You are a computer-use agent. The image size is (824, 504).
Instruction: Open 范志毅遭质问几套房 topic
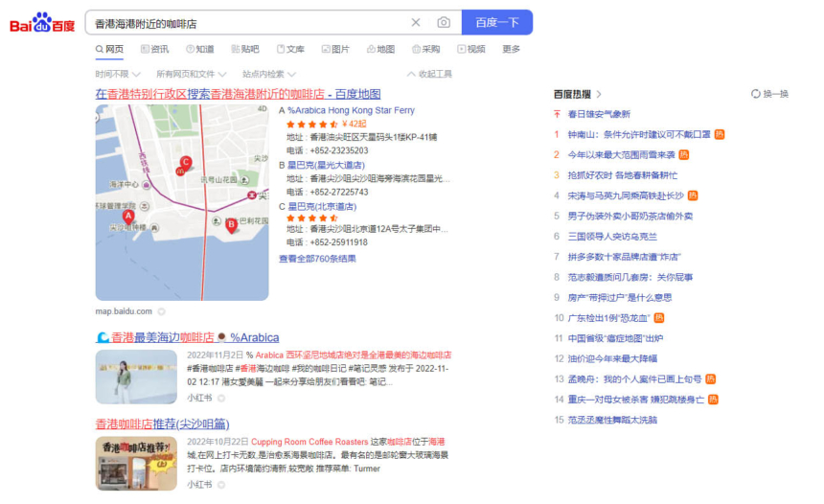tap(630, 278)
